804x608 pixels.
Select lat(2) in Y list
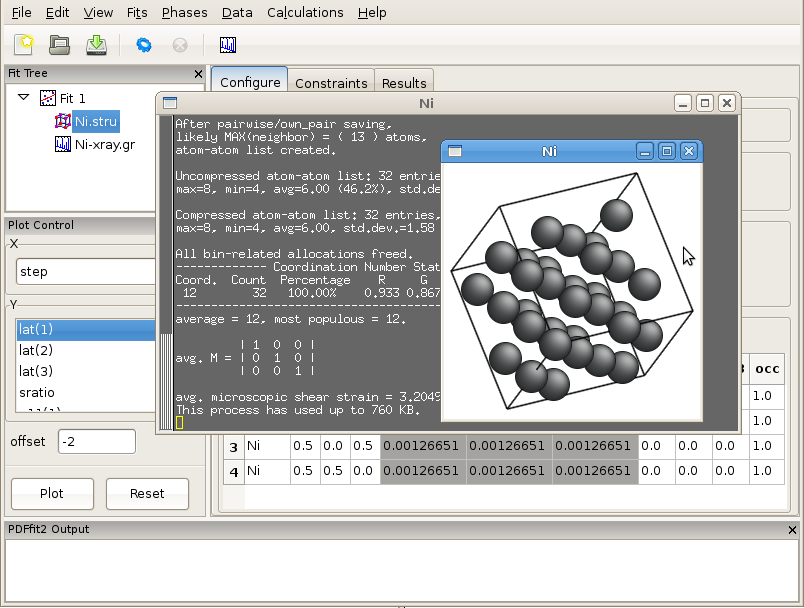tap(86, 351)
